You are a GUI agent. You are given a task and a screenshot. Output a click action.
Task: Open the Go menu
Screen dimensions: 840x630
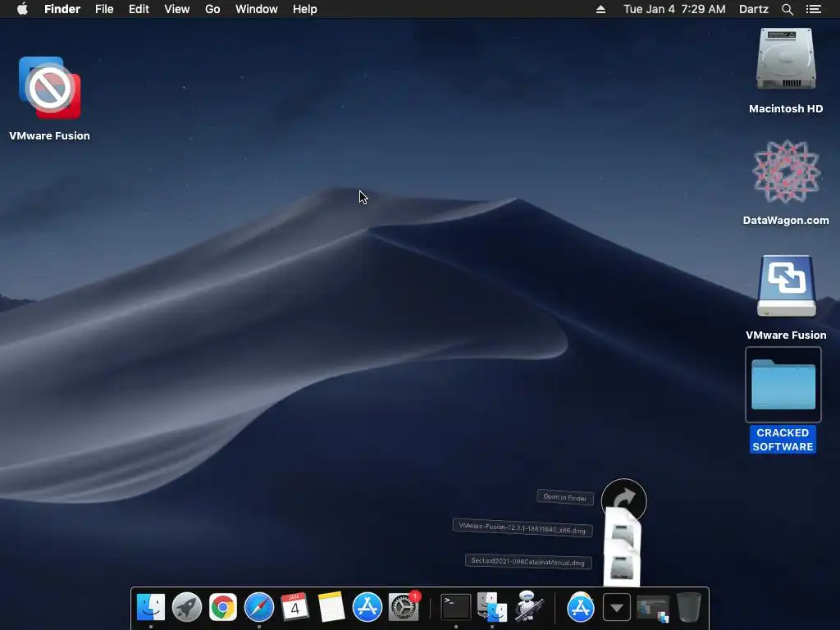tap(212, 9)
